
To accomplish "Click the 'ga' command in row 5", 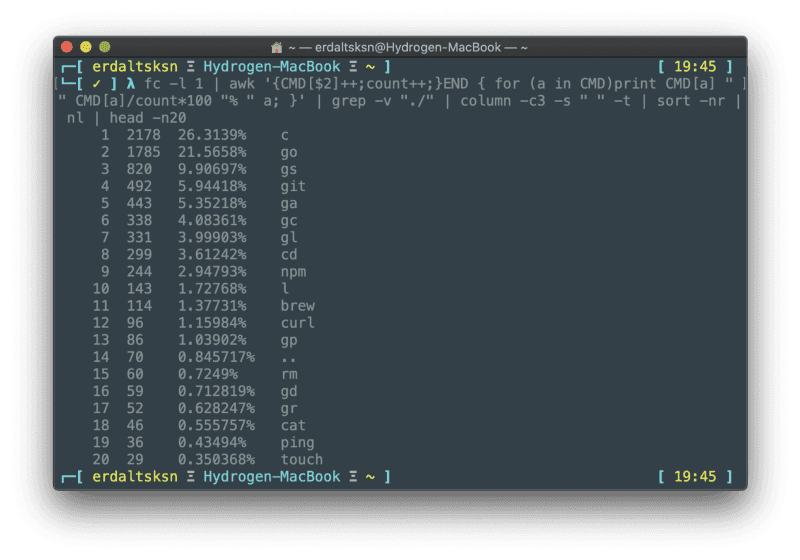I will [289, 204].
